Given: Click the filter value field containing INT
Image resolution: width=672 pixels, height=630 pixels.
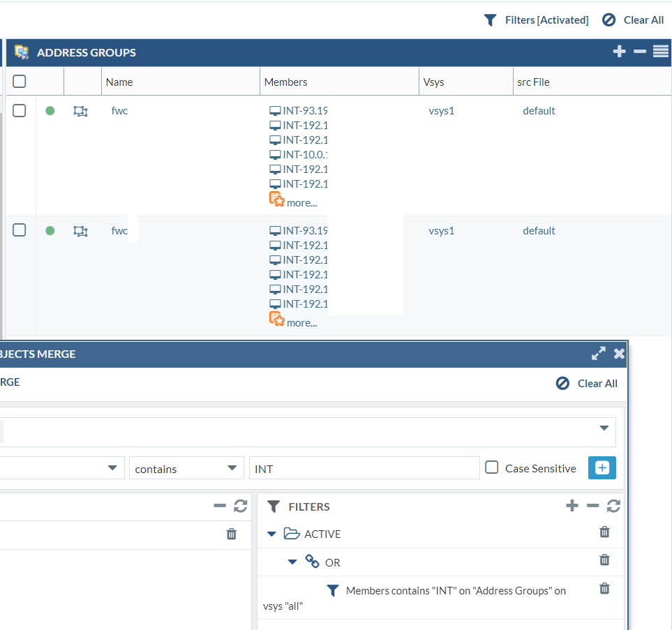Looking at the screenshot, I should [x=364, y=469].
